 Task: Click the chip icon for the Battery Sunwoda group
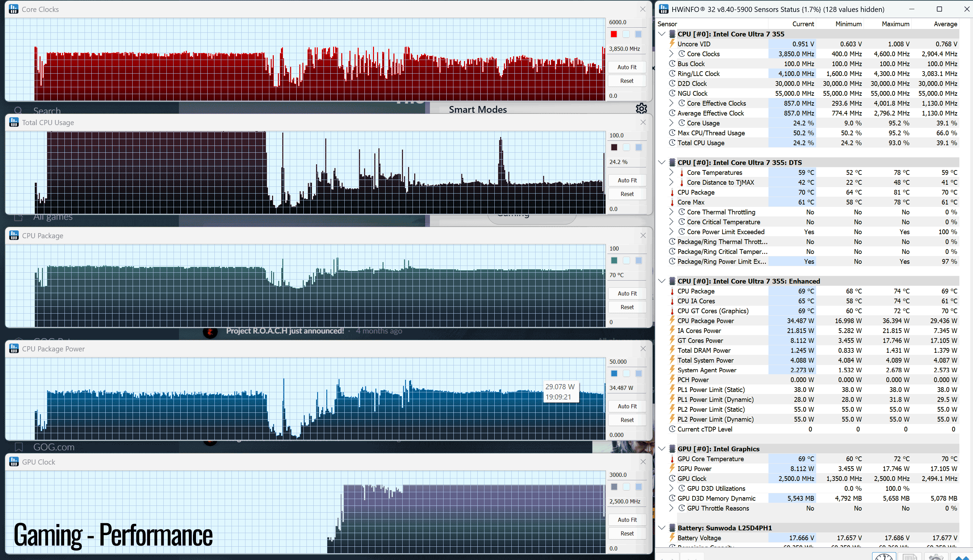(x=672, y=528)
